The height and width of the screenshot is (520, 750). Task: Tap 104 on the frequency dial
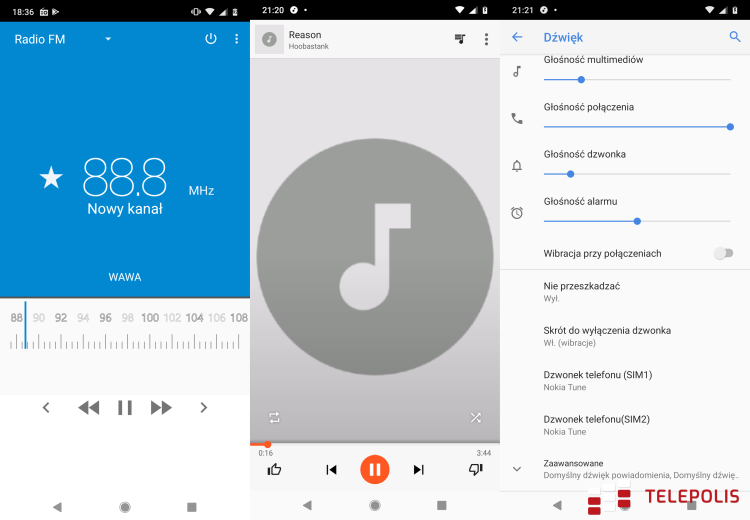pyautogui.click(x=194, y=318)
